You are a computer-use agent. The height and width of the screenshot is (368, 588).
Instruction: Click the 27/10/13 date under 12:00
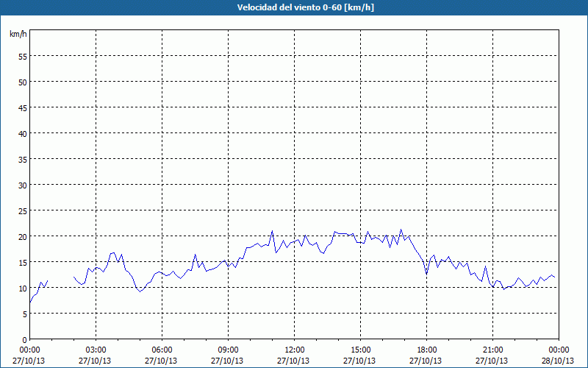(x=293, y=361)
